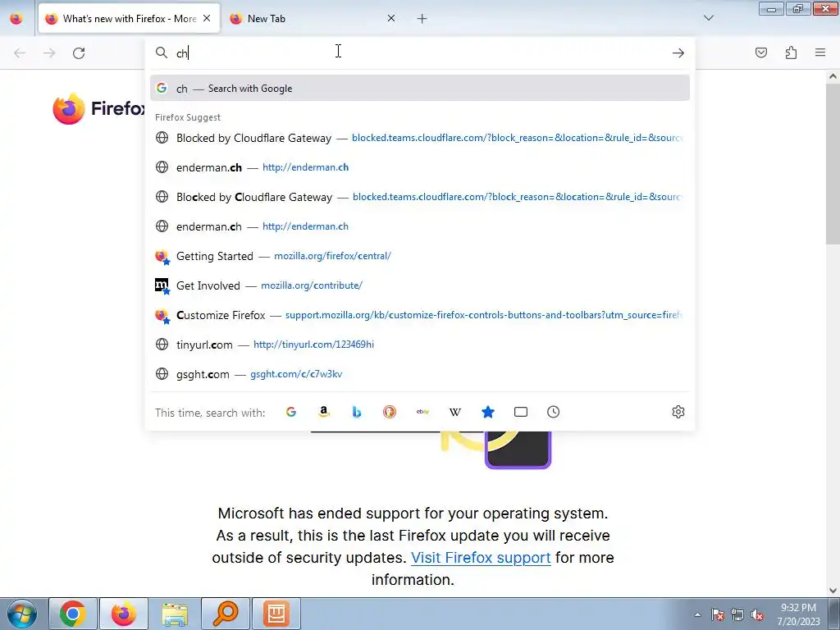This screenshot has width=840, height=630.
Task: Click the page scrollbar up arrow
Action: pos(833,76)
